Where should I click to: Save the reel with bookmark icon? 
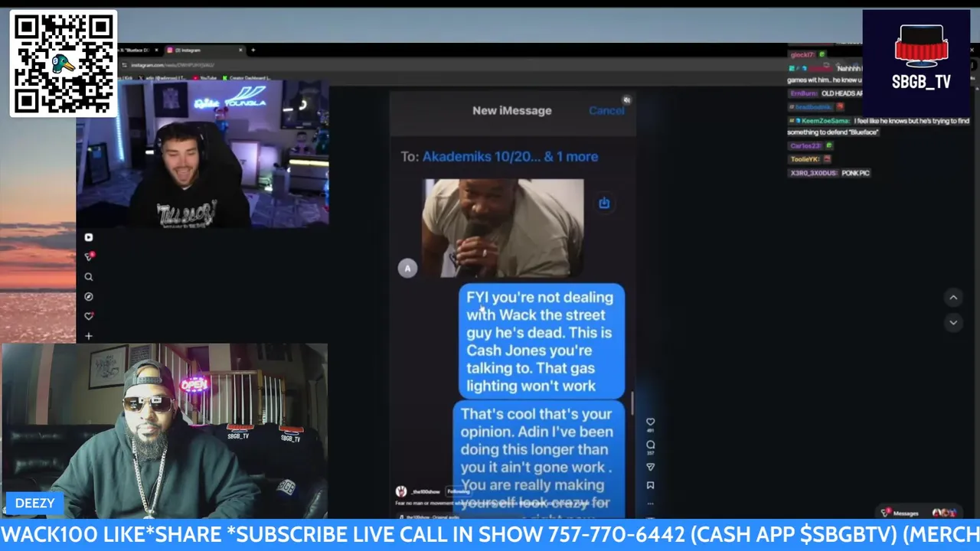[x=650, y=485]
